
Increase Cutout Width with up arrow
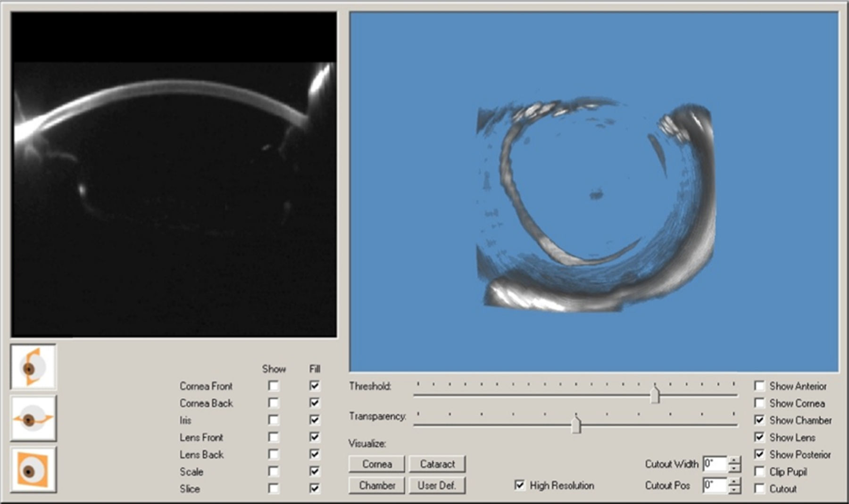(734, 461)
